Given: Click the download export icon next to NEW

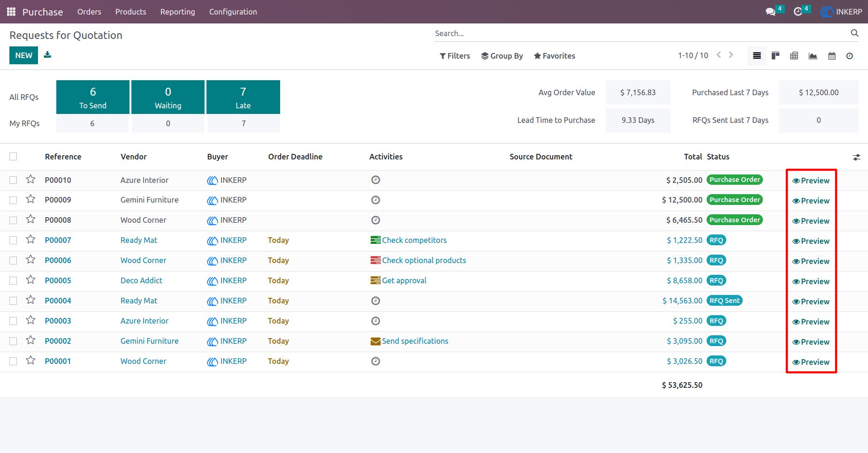Looking at the screenshot, I should pyautogui.click(x=47, y=55).
